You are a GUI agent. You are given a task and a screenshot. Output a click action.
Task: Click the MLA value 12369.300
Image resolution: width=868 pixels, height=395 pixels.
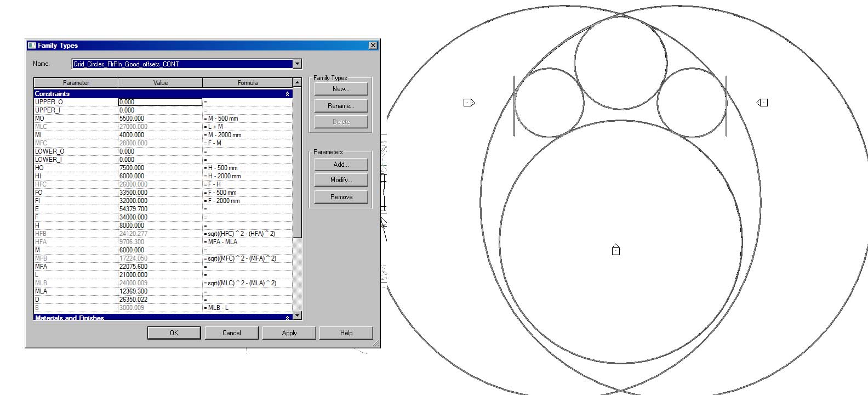tap(160, 291)
